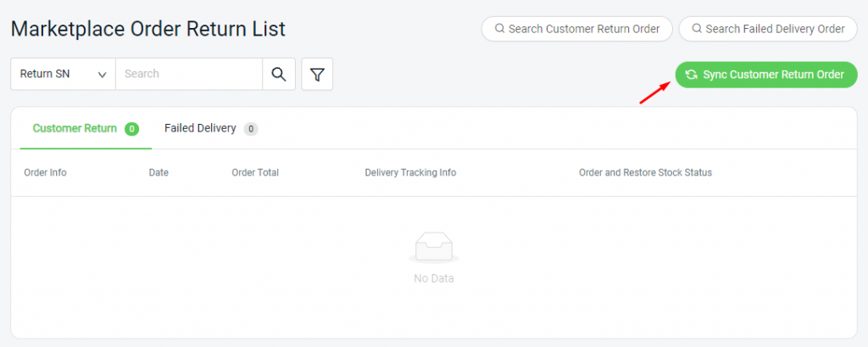868x347 pixels.
Task: Select the Customer Return tab
Action: click(x=86, y=129)
